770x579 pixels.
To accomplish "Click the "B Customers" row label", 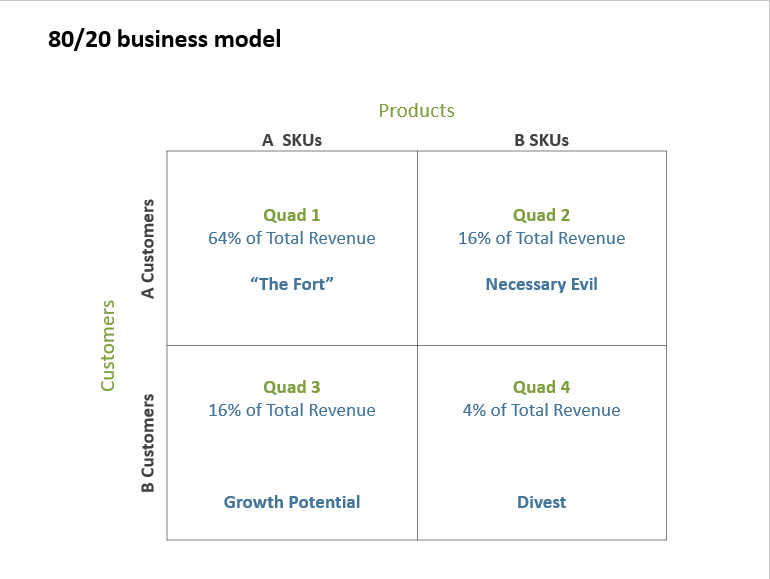I will coord(148,443).
